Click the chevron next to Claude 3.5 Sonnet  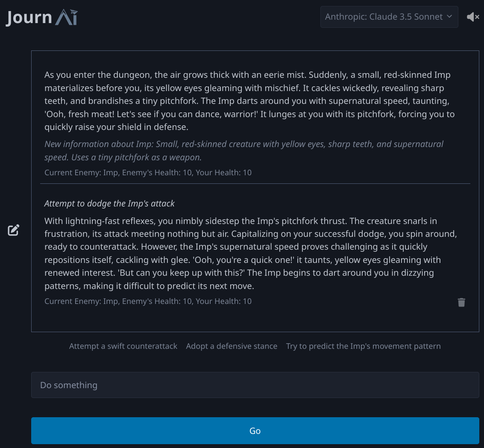point(449,17)
